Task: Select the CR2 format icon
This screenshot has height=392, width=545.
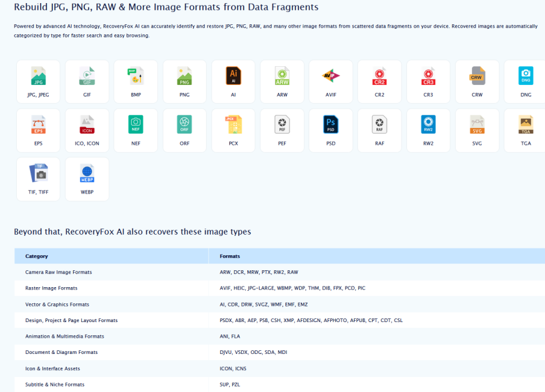Action: click(x=380, y=76)
